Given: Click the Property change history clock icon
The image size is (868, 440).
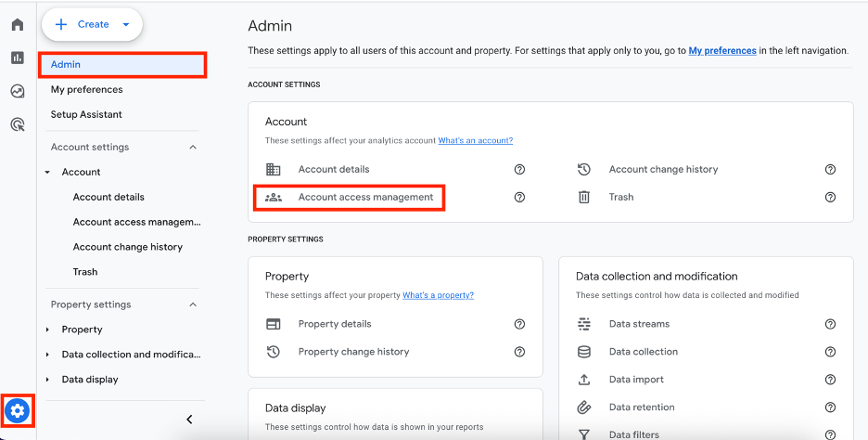Looking at the screenshot, I should point(273,352).
